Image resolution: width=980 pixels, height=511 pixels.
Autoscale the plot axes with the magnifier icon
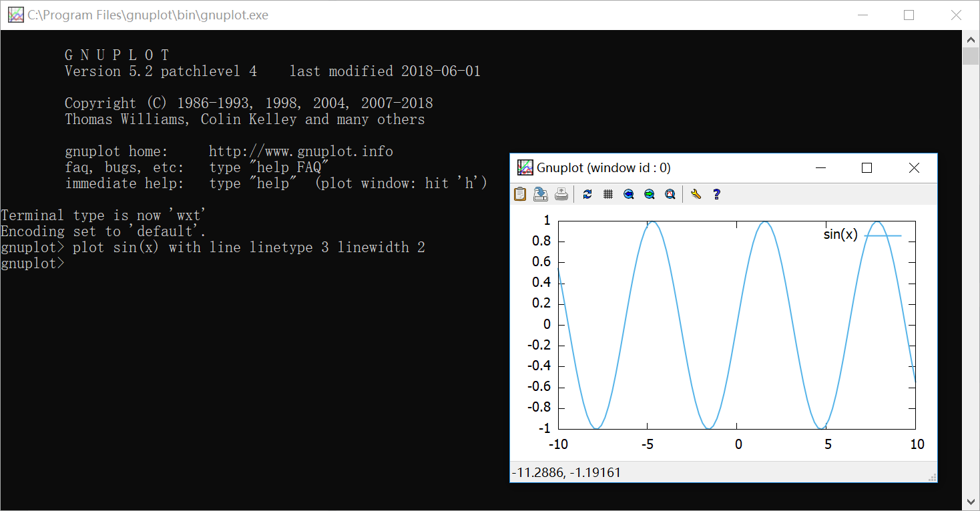tap(670, 194)
